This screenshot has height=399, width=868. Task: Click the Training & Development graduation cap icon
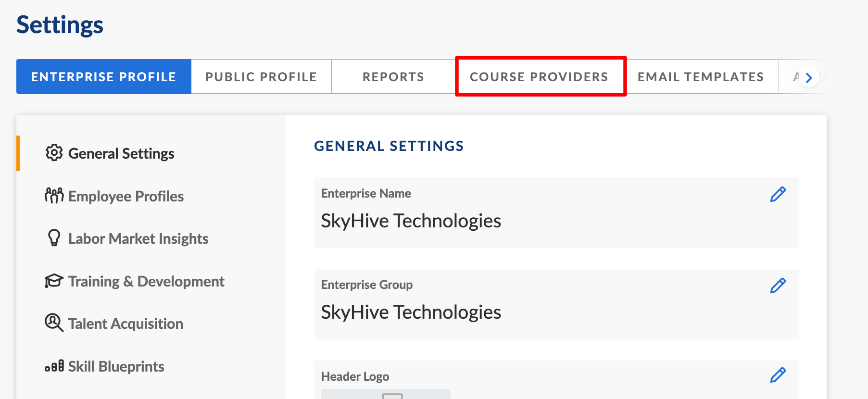click(x=54, y=281)
